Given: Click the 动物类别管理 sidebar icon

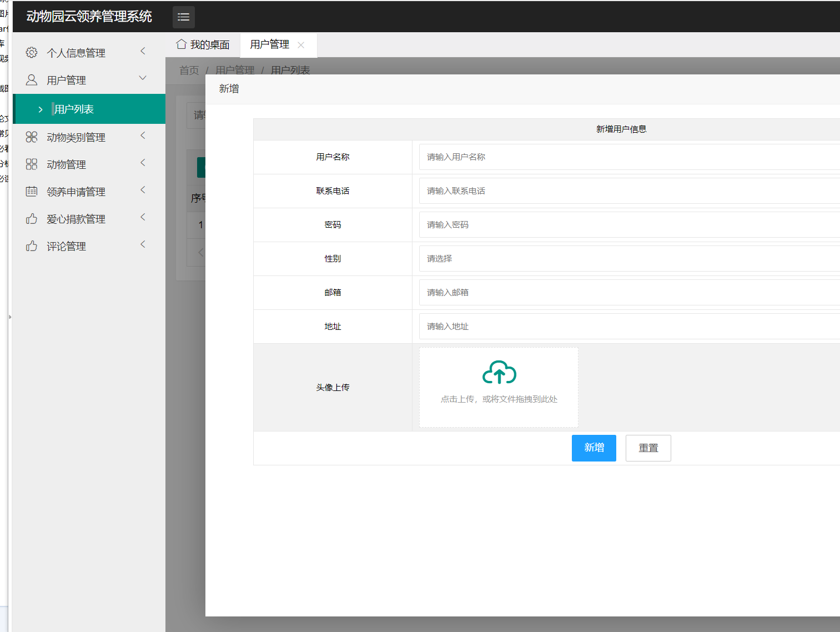Looking at the screenshot, I should pos(32,137).
